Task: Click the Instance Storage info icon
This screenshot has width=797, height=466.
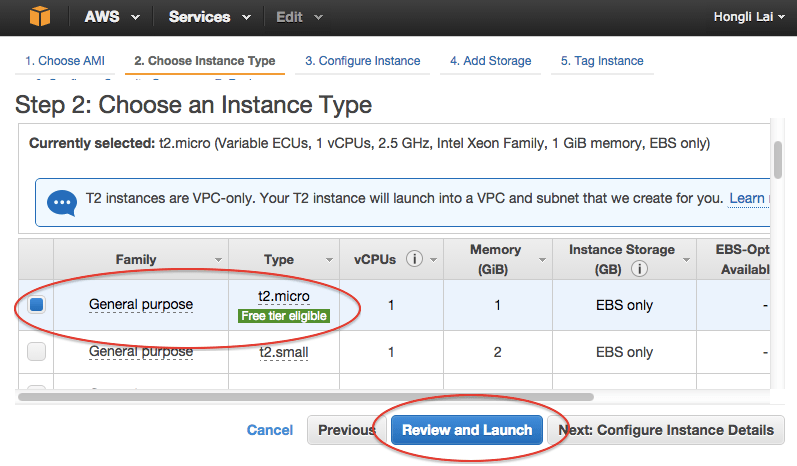Action: pyautogui.click(x=639, y=268)
